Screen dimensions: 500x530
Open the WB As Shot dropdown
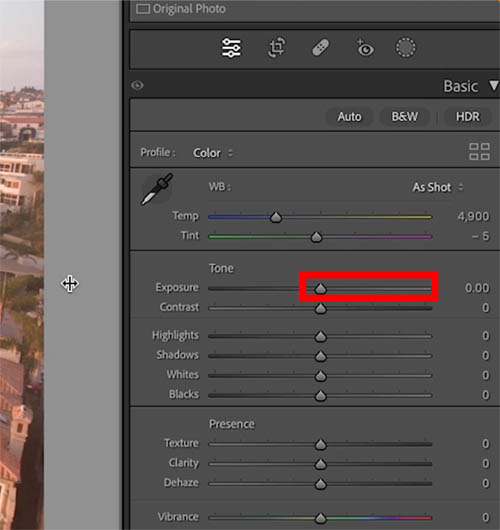(x=437, y=187)
